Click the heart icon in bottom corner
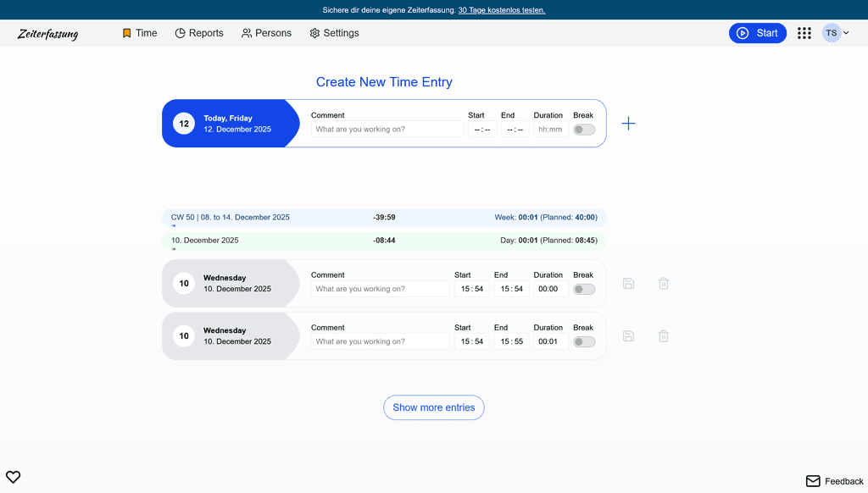 (13, 477)
